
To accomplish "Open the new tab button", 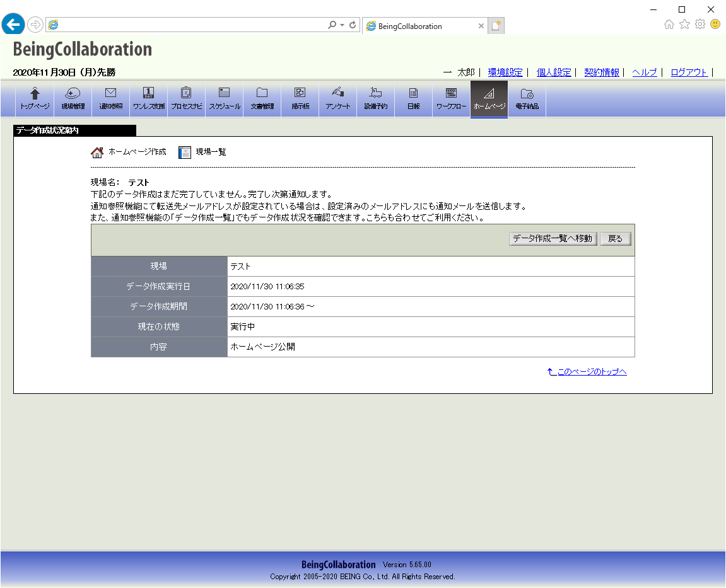I will (496, 26).
